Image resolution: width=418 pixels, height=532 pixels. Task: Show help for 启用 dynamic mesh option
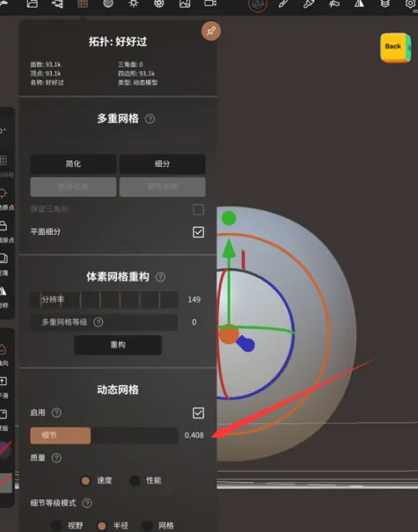pos(56,413)
